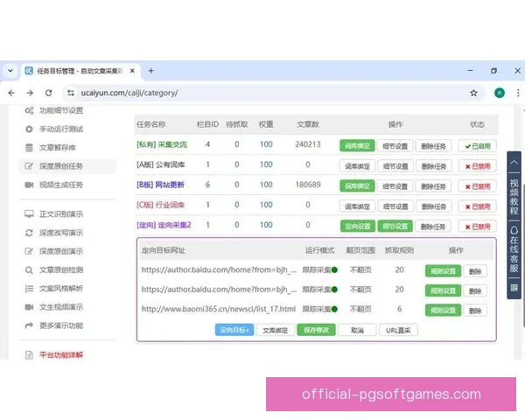Toggle 已禁用 status for 定向采集2 task
Screen dimensions: 525x420
[478, 227]
